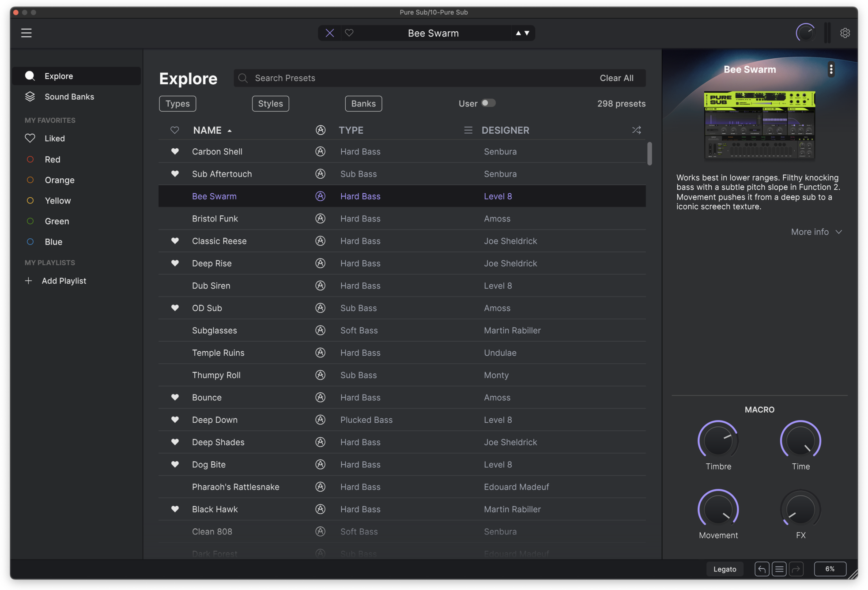The height and width of the screenshot is (590, 868).
Task: Select the Temple Ruins preset
Action: pyautogui.click(x=402, y=353)
